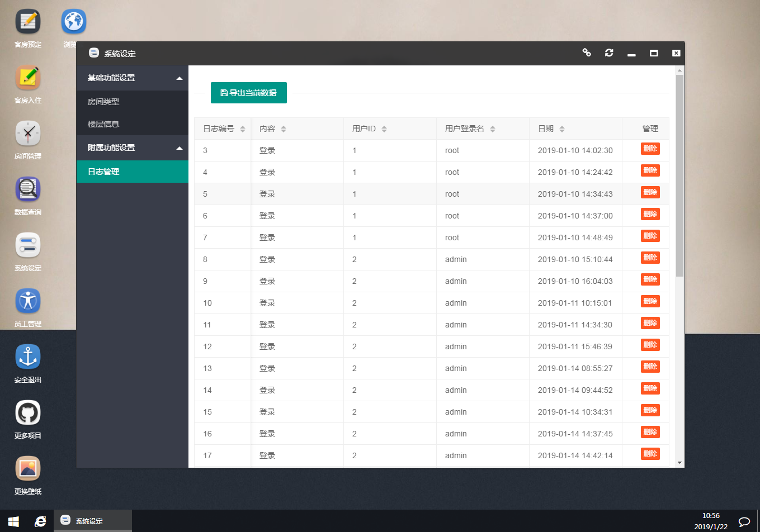Open the 更换壁纸 desktop icon
The height and width of the screenshot is (532, 760).
coord(28,469)
